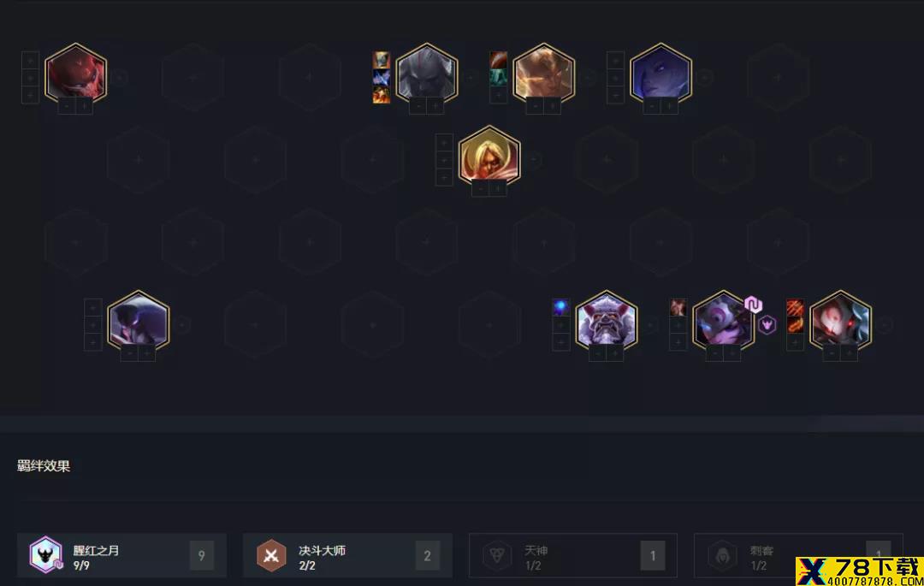This screenshot has width=924, height=586.
Task: Increase star level of blond-haired champion
Action: point(498,188)
